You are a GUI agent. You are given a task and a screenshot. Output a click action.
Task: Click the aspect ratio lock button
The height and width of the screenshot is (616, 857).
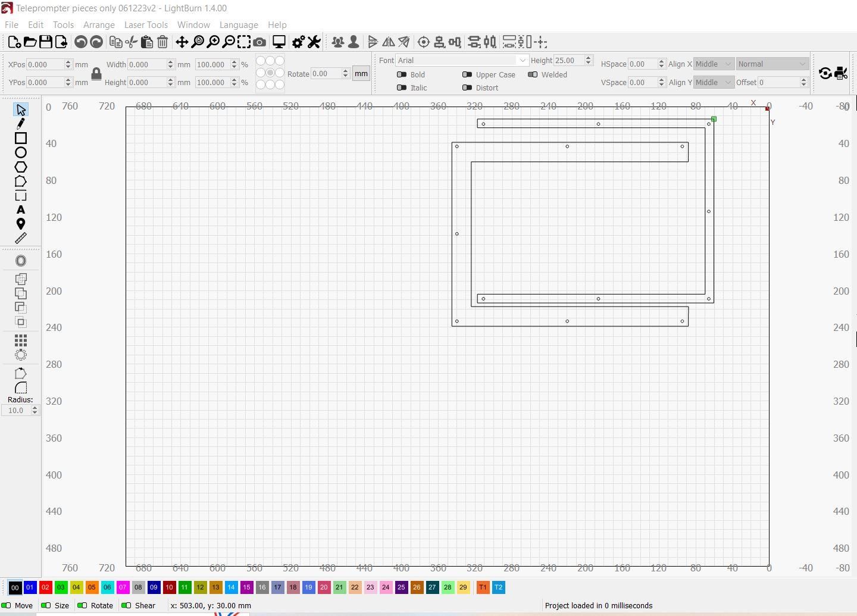click(96, 73)
